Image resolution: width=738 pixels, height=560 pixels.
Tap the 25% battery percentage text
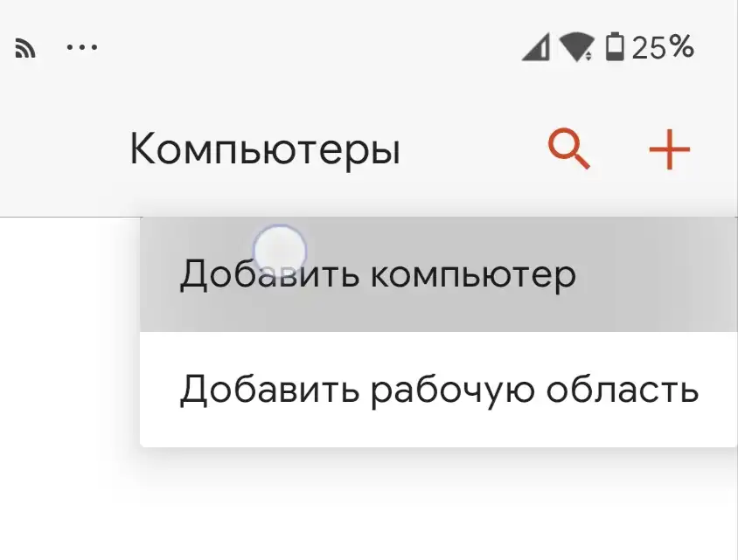(663, 47)
